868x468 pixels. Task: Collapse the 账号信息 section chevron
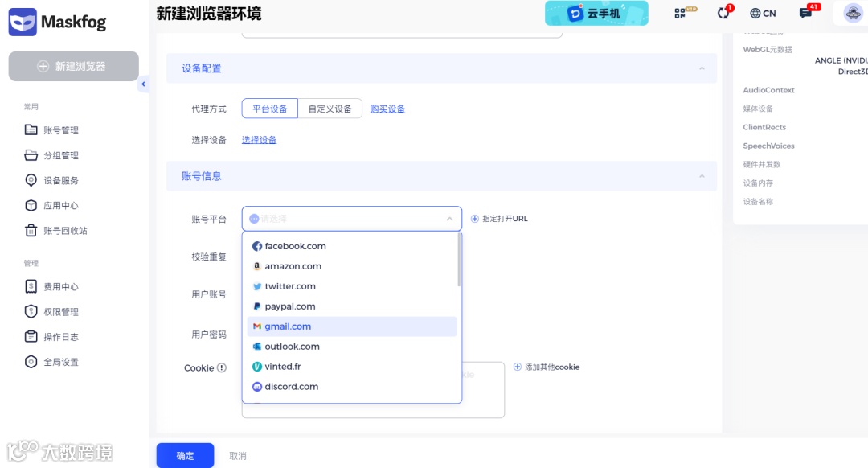(x=702, y=176)
